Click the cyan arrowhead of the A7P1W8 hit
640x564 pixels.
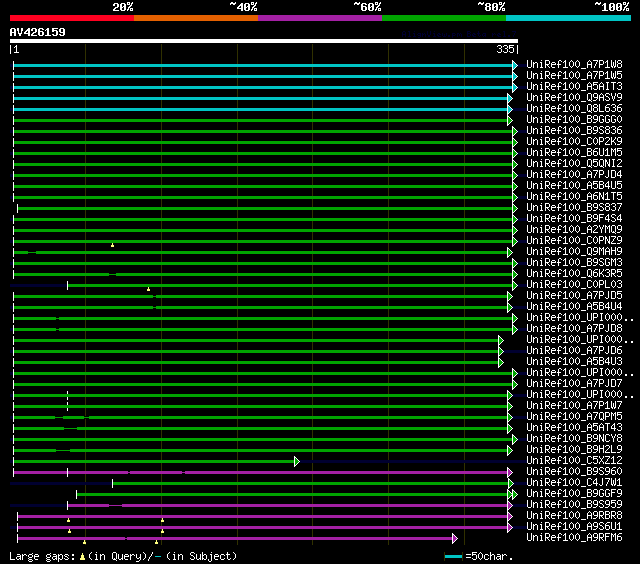[515, 65]
